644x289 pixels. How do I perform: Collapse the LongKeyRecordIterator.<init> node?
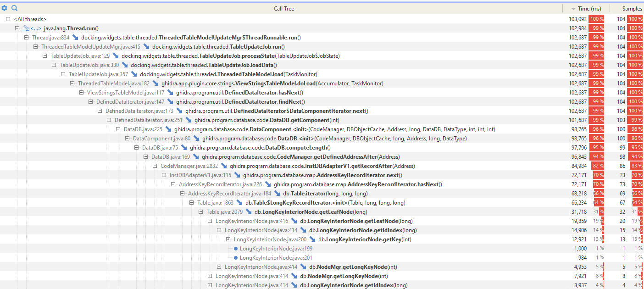coord(192,203)
